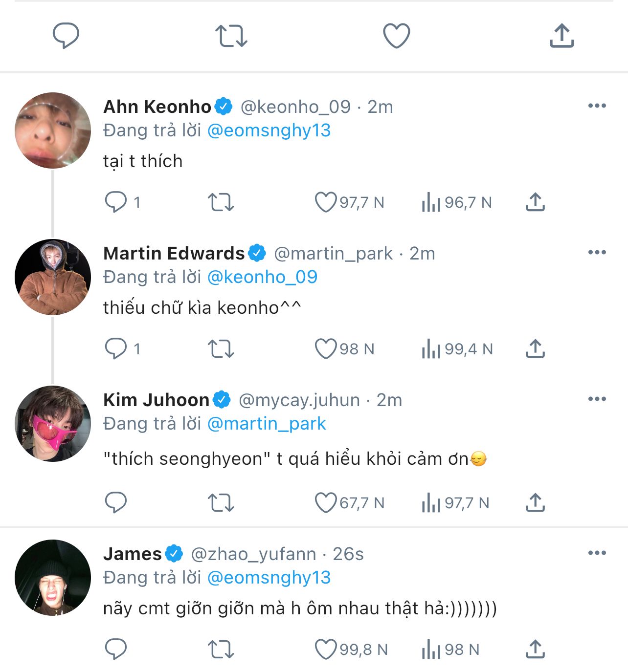
Task: Open the @keonho_09 mention link
Action: click(262, 277)
